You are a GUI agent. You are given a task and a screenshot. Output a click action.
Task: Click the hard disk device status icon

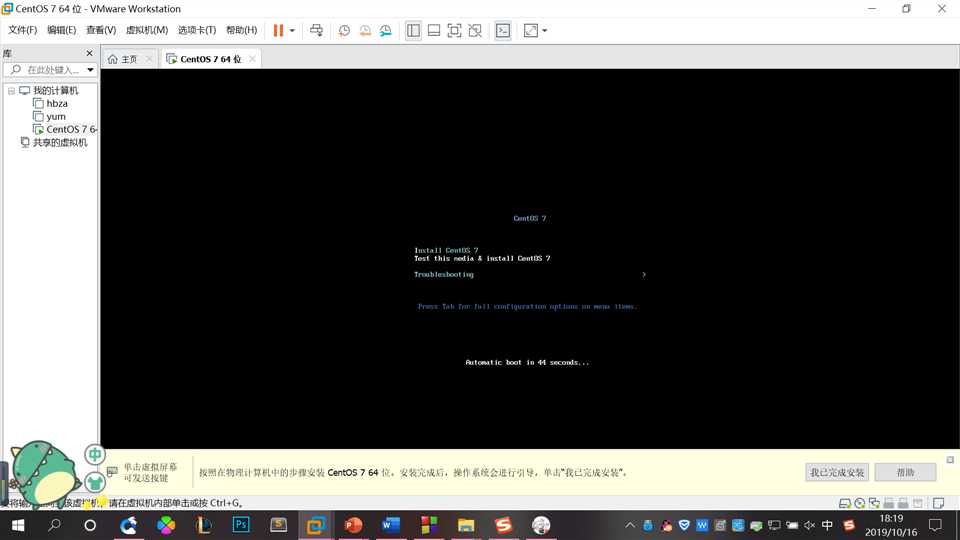click(x=845, y=503)
